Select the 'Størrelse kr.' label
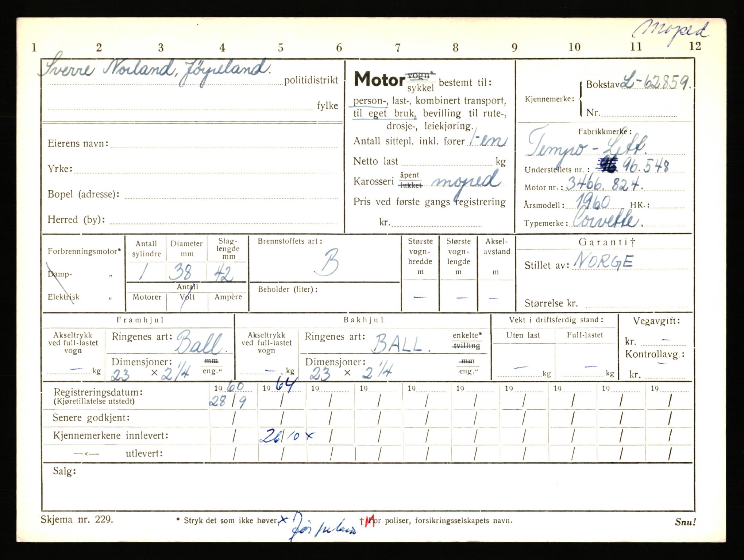Viewport: 744px width, 560px height. tap(551, 303)
